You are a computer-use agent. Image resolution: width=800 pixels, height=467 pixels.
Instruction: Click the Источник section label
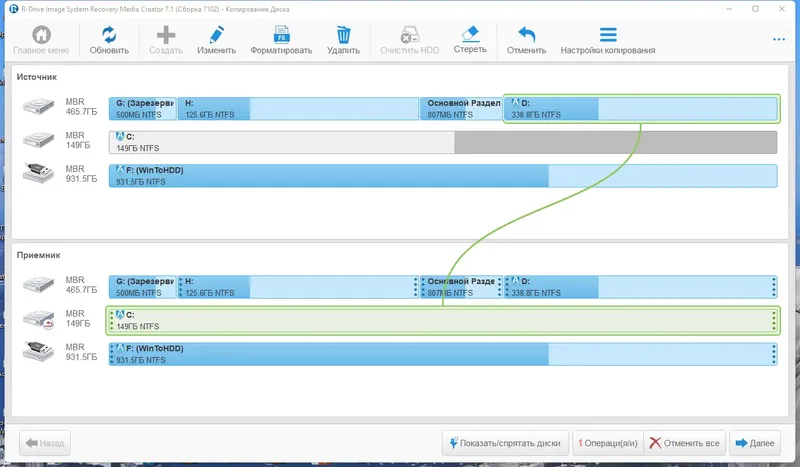tap(37, 77)
